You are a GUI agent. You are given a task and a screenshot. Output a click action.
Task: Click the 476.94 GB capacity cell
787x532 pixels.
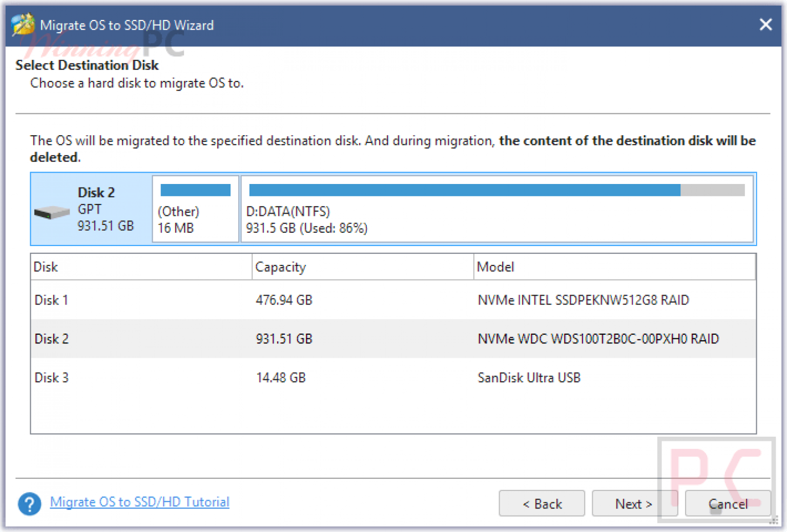coord(284,300)
